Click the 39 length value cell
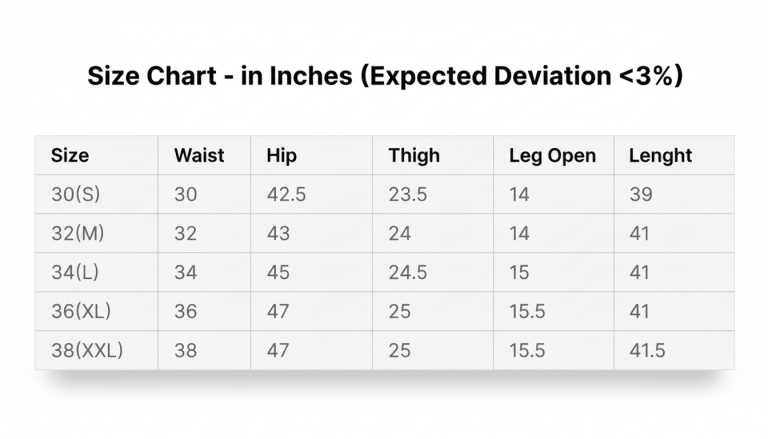 click(x=640, y=194)
